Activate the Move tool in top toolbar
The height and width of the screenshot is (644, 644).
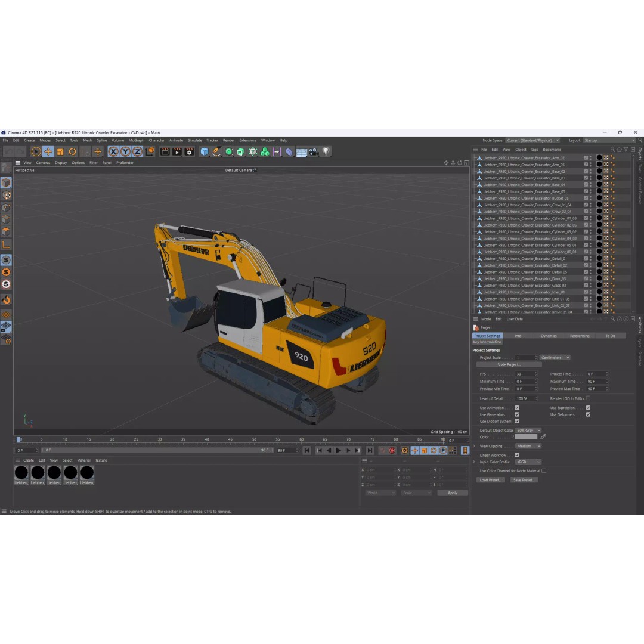click(48, 152)
